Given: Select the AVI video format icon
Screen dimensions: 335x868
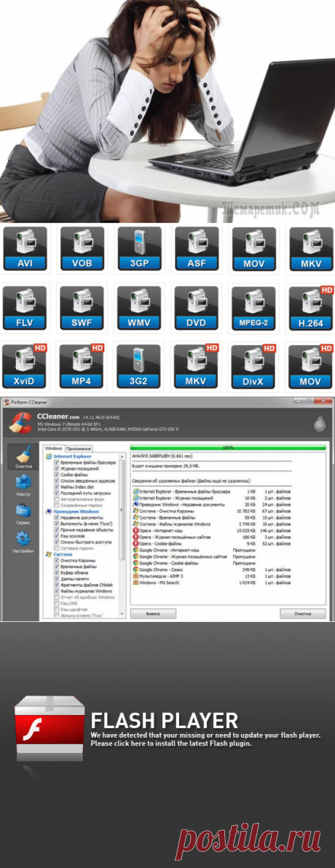Looking at the screenshot, I should coord(25,248).
